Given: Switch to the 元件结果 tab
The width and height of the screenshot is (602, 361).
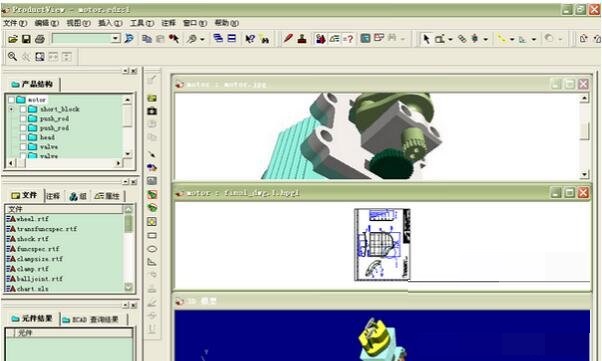Looking at the screenshot, I should click(x=32, y=319).
